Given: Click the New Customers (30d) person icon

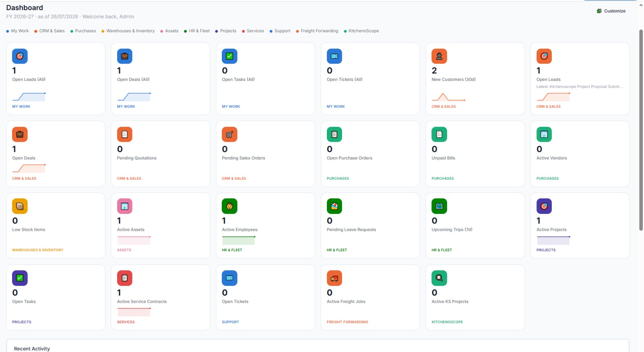Looking at the screenshot, I should (x=439, y=56).
